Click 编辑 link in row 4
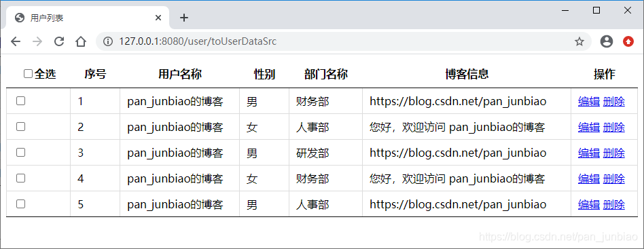 tap(589, 179)
